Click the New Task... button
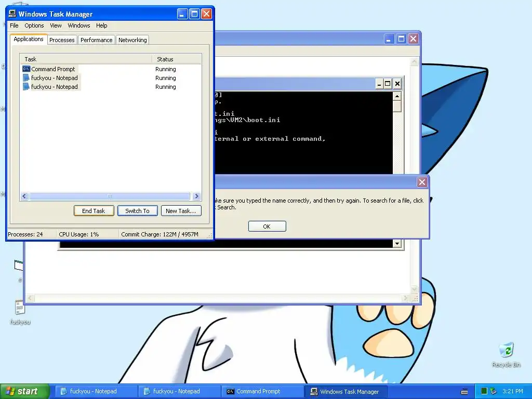 point(181,211)
